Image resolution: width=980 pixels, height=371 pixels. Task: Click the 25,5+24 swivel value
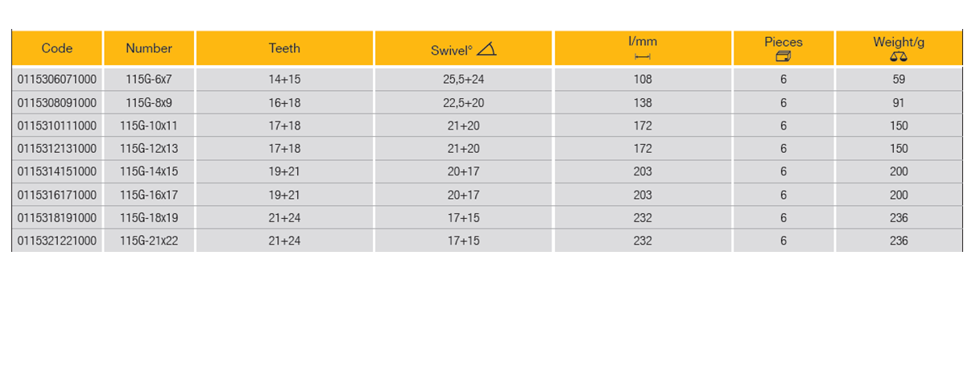pos(464,80)
